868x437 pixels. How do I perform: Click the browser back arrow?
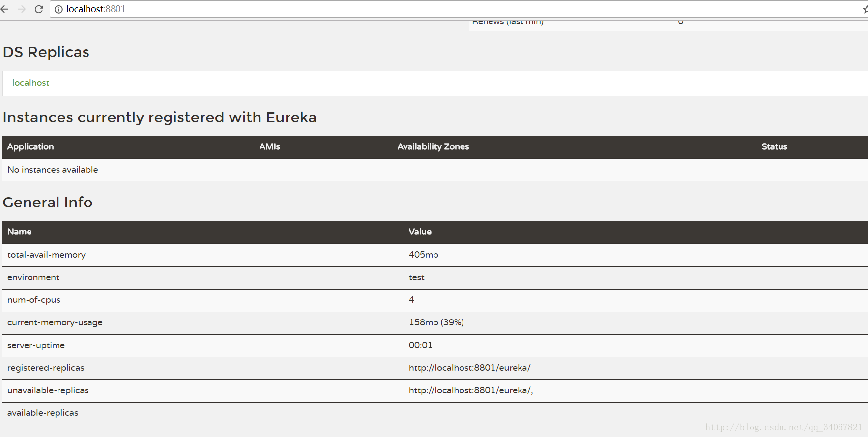4,9
